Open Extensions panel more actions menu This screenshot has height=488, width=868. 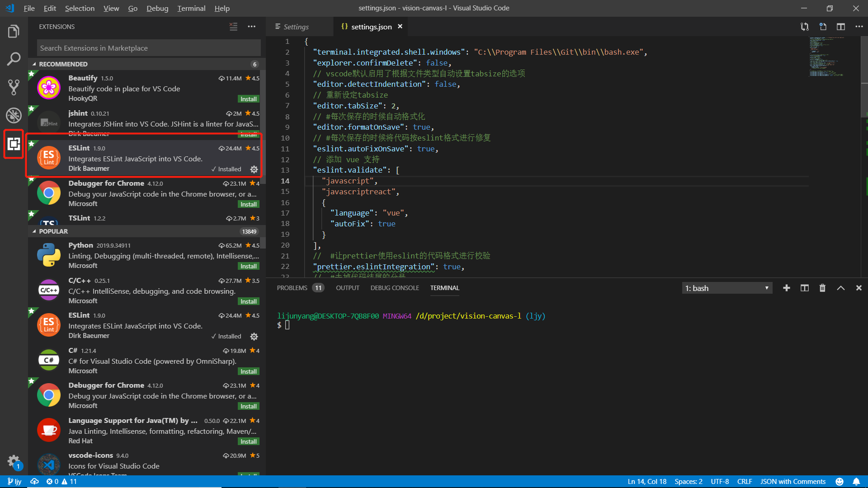tap(252, 27)
